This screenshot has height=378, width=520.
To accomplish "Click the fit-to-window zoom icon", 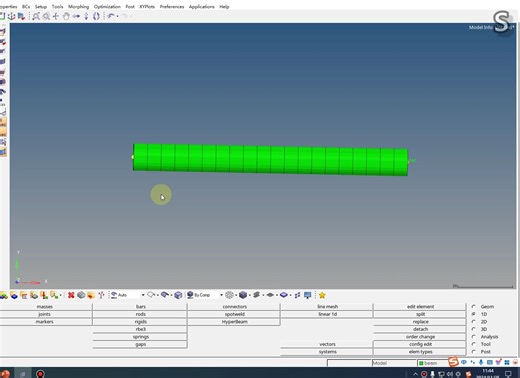I will [x=36, y=16].
